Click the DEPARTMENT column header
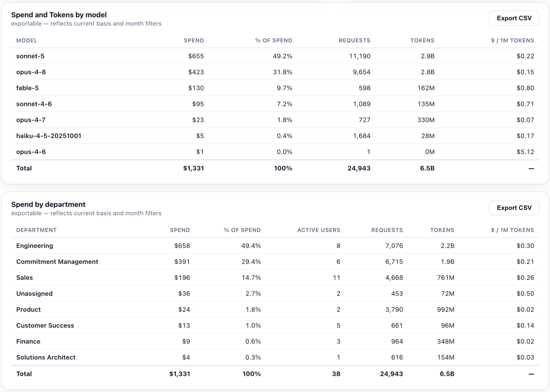Image resolution: width=550 pixels, height=392 pixels. (x=37, y=230)
